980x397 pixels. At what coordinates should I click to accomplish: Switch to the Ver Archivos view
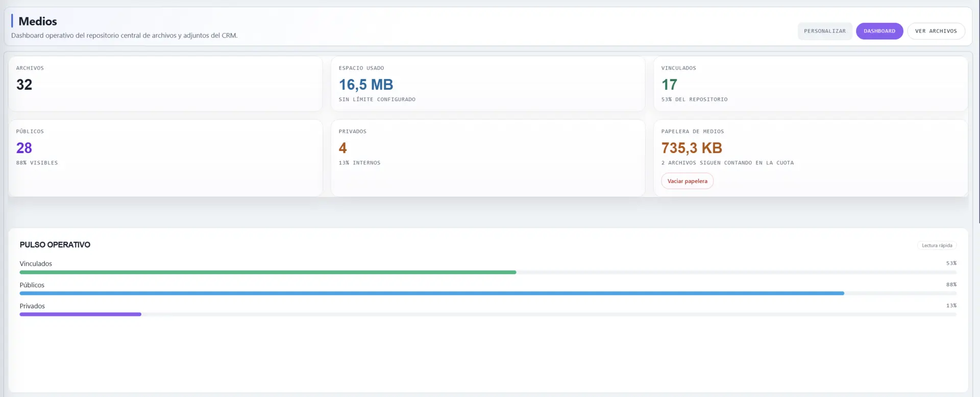click(936, 31)
